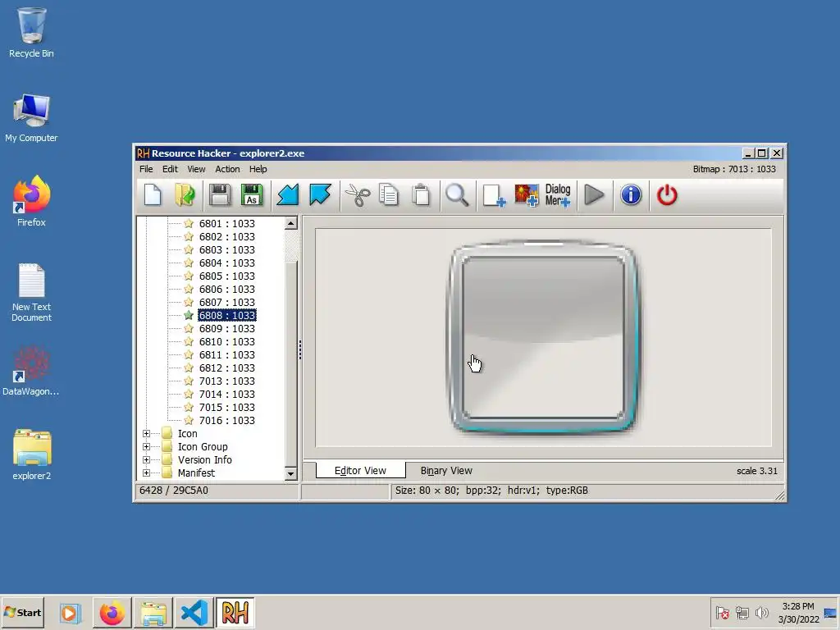This screenshot has width=840, height=630.
Task: Click the star icon beside 7013 : 1033
Action: coord(189,381)
